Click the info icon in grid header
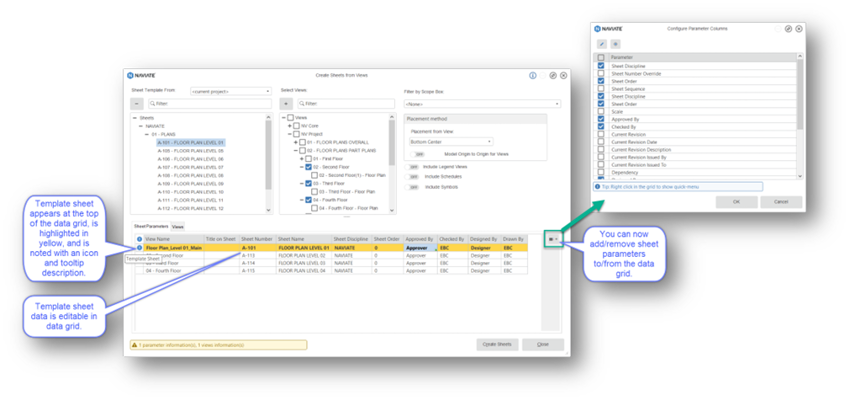The width and height of the screenshot is (850, 400). click(139, 239)
